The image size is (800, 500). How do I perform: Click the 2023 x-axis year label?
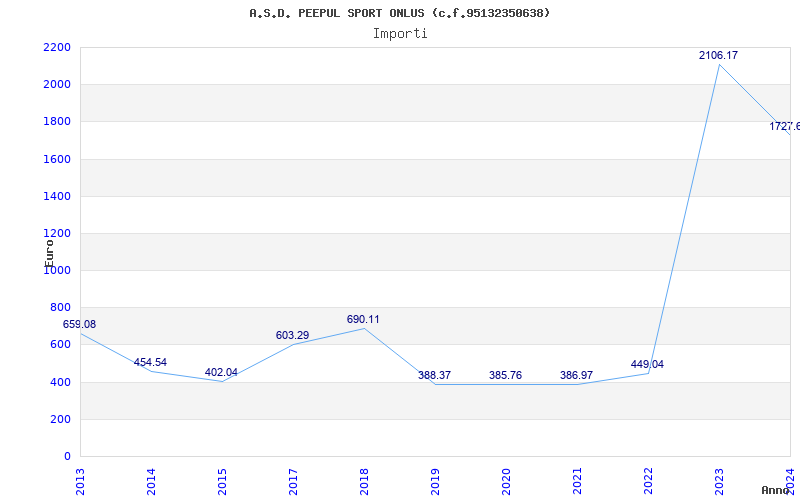(x=719, y=481)
